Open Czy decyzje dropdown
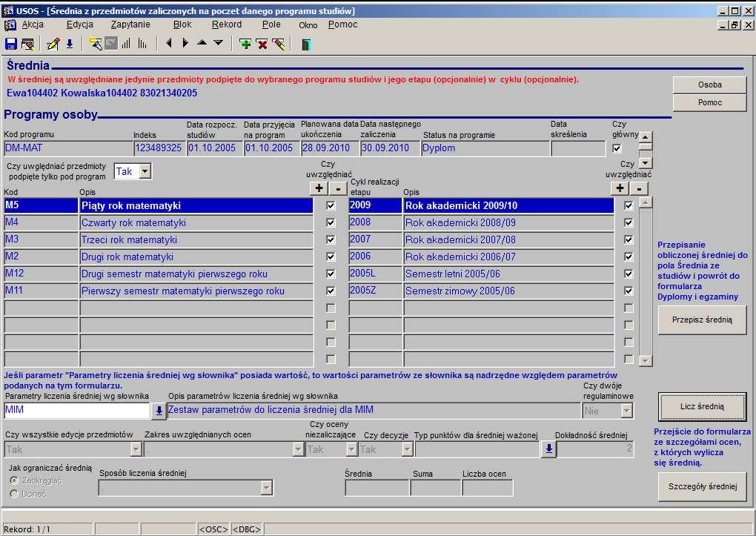 (x=408, y=449)
